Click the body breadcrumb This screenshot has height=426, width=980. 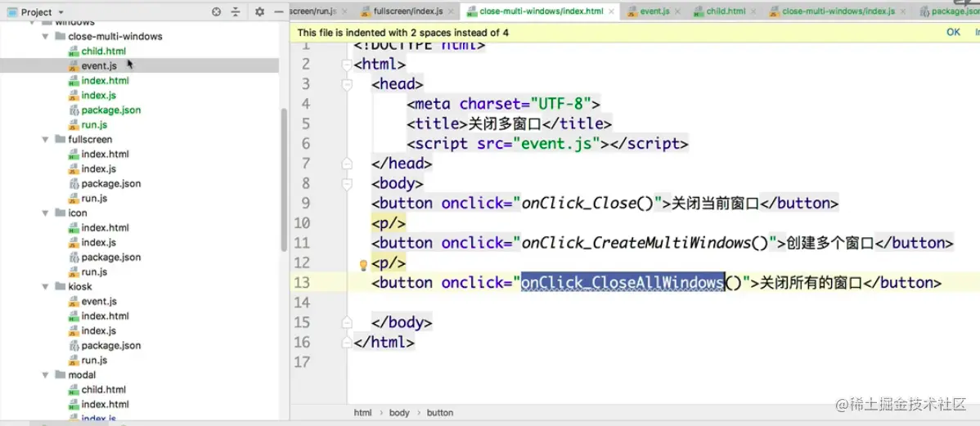coord(399,412)
